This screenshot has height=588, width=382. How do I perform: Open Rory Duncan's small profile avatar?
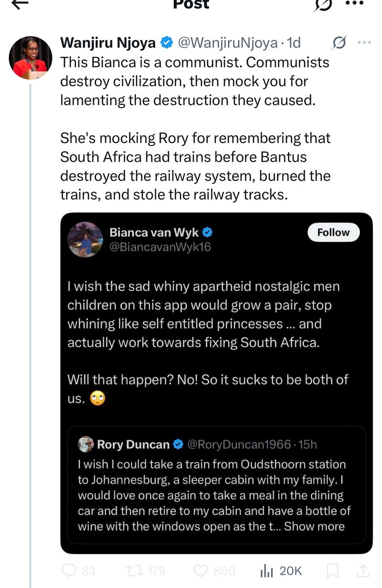86,444
